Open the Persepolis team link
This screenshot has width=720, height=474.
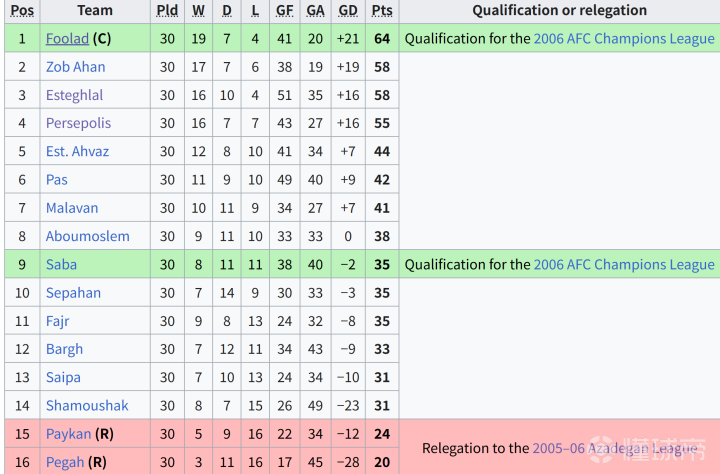79,123
